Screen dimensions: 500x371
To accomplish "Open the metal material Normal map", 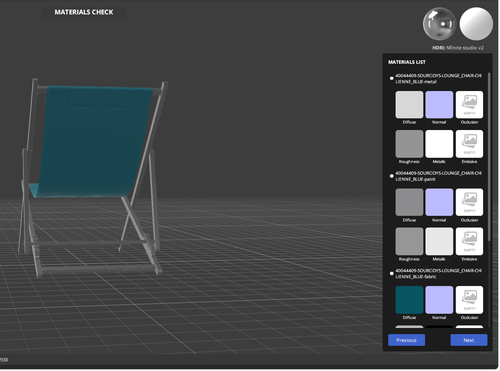I will [x=439, y=105].
